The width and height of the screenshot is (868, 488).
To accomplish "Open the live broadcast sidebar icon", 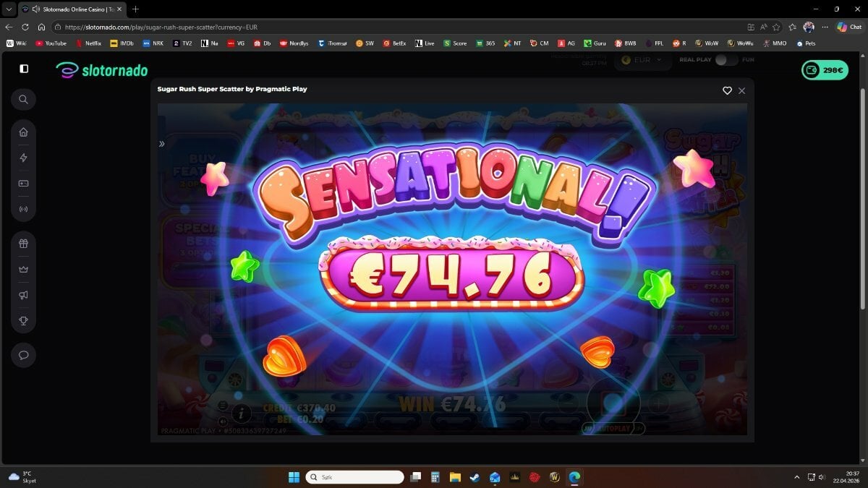I will pos(24,209).
